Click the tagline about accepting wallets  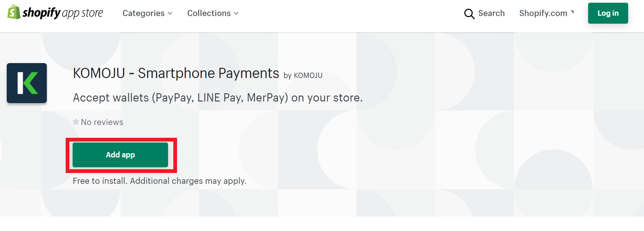(218, 98)
